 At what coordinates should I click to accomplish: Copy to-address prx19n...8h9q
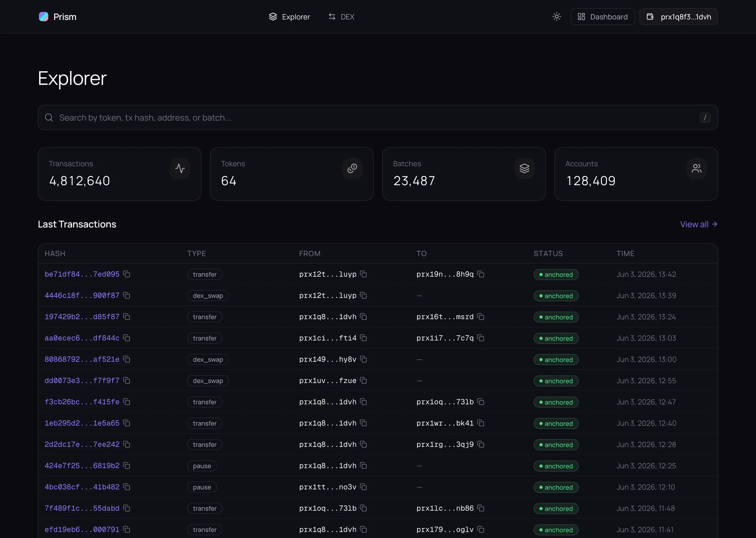(481, 274)
